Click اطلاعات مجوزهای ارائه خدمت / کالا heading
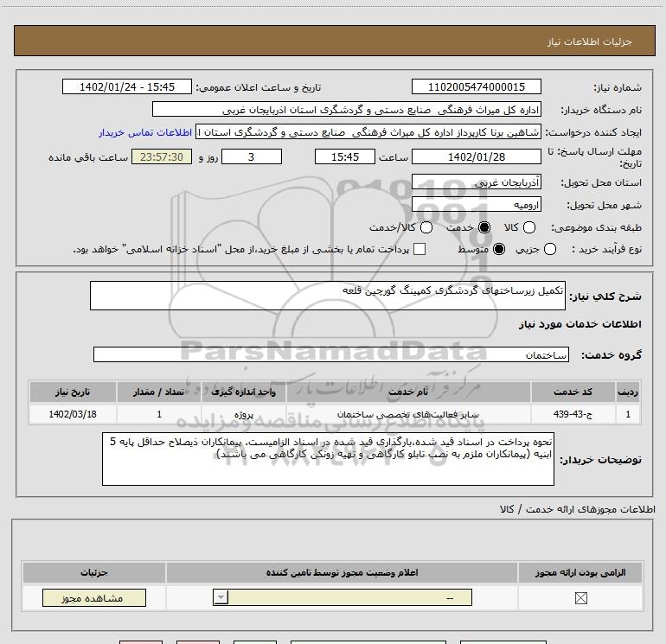The width and height of the screenshot is (666, 644). coord(578,509)
